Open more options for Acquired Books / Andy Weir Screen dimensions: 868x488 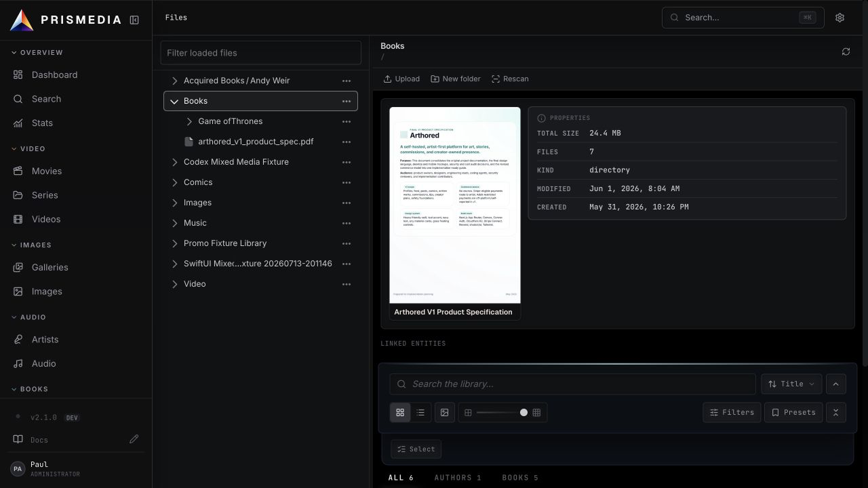[347, 81]
